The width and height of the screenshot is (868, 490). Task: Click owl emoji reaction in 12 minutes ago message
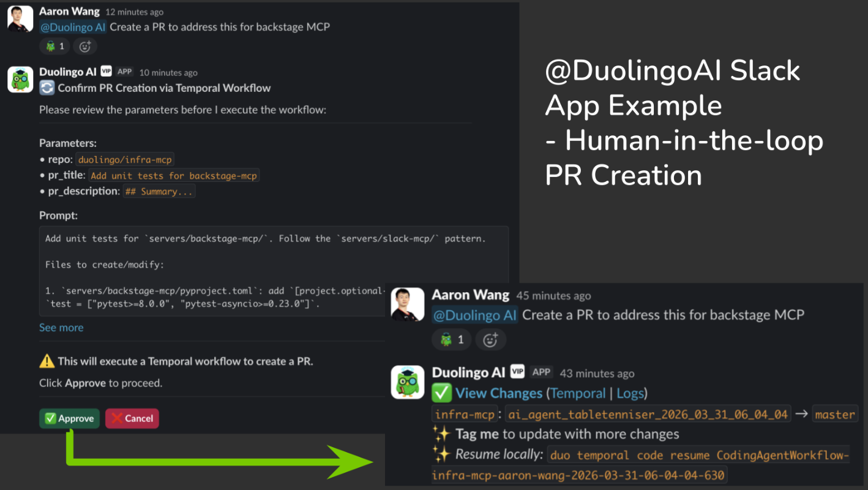point(54,46)
